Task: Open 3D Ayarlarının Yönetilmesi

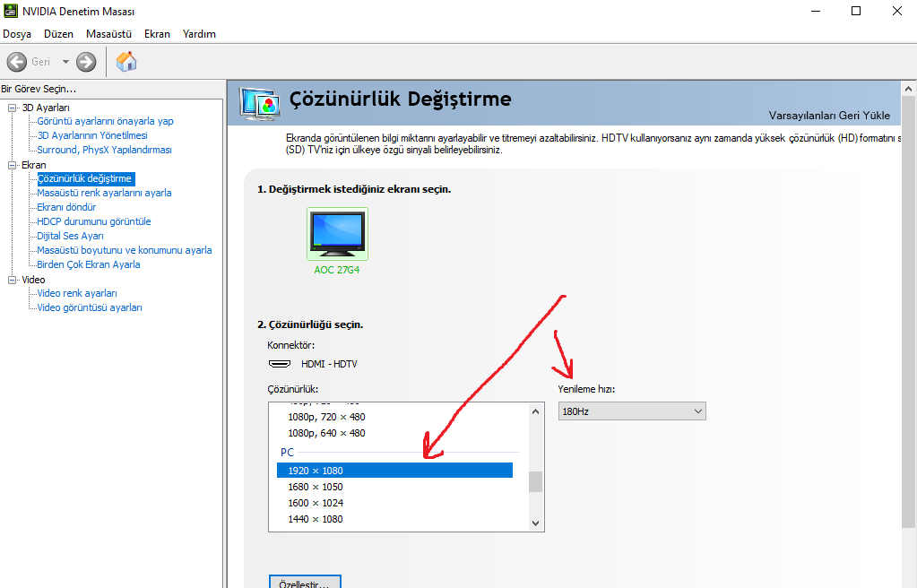Action: coord(92,135)
